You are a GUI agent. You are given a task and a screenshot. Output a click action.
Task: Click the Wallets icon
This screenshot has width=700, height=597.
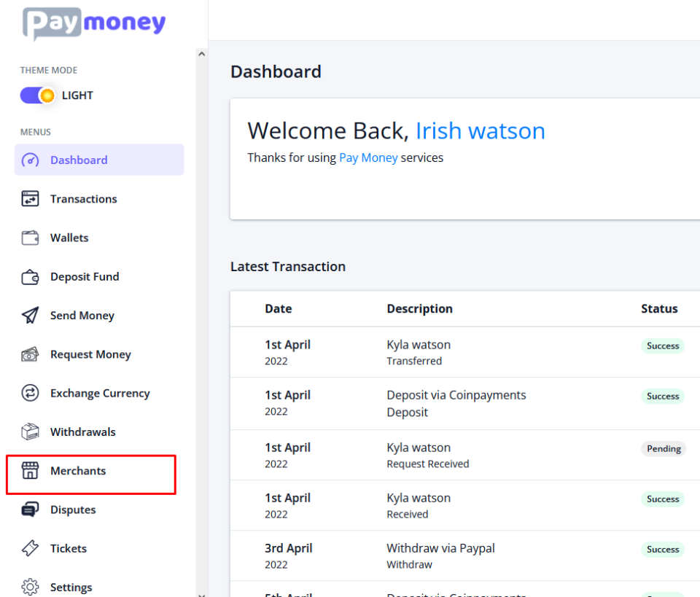pyautogui.click(x=30, y=238)
